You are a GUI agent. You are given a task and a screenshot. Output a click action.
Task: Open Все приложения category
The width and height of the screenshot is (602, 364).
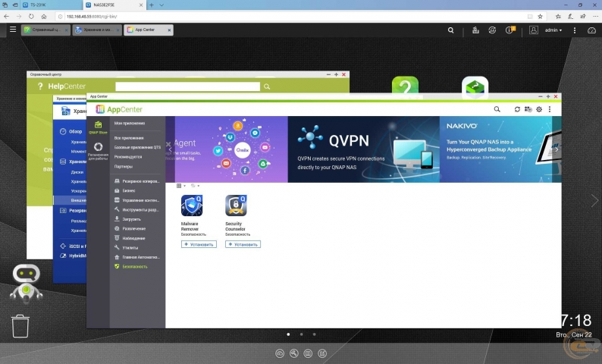(129, 138)
